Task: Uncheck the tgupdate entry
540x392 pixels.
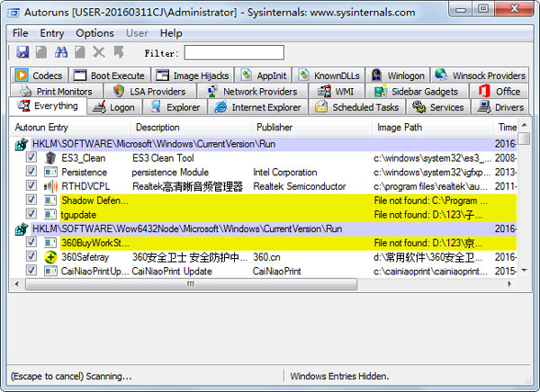Action: (x=31, y=213)
